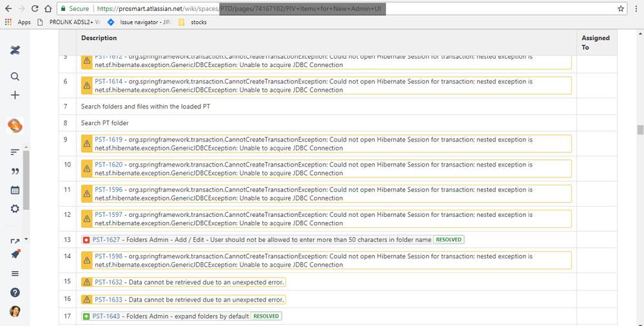Reload the page with the refresh icon
Viewport: 644px width, 326px height.
coord(35,8)
